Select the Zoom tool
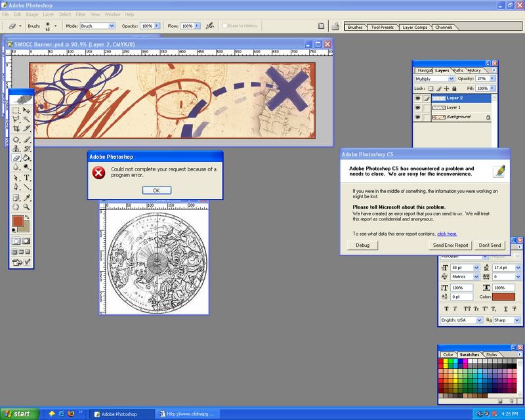Screen dimensions: 525x420 (x=26, y=207)
